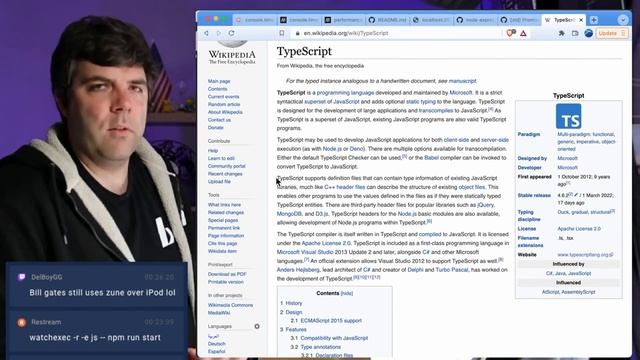
Task: Open the Wikimedia Commons link
Action: (x=230, y=305)
